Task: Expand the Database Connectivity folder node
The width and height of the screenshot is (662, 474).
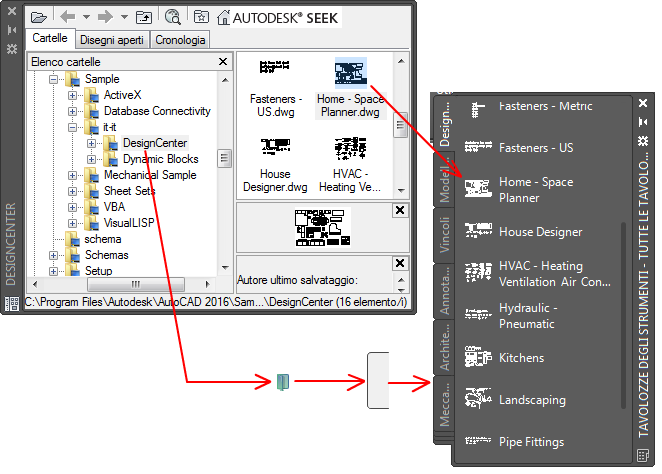Action: [73, 111]
